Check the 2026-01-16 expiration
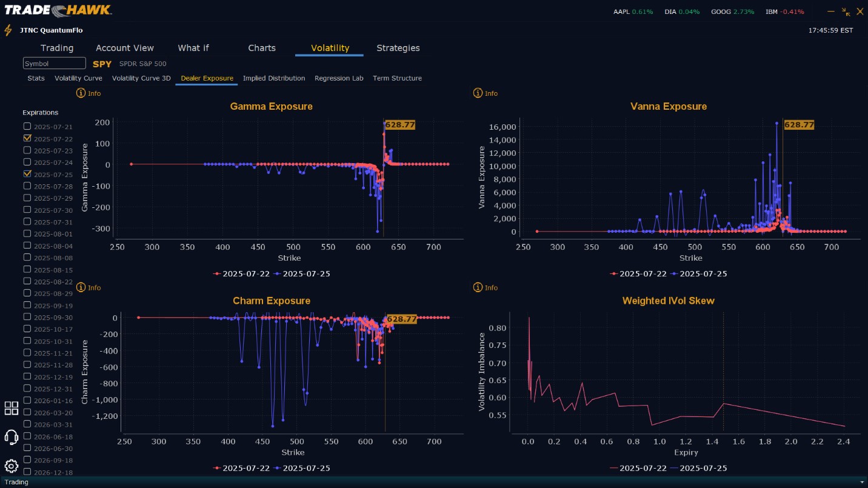 27,400
